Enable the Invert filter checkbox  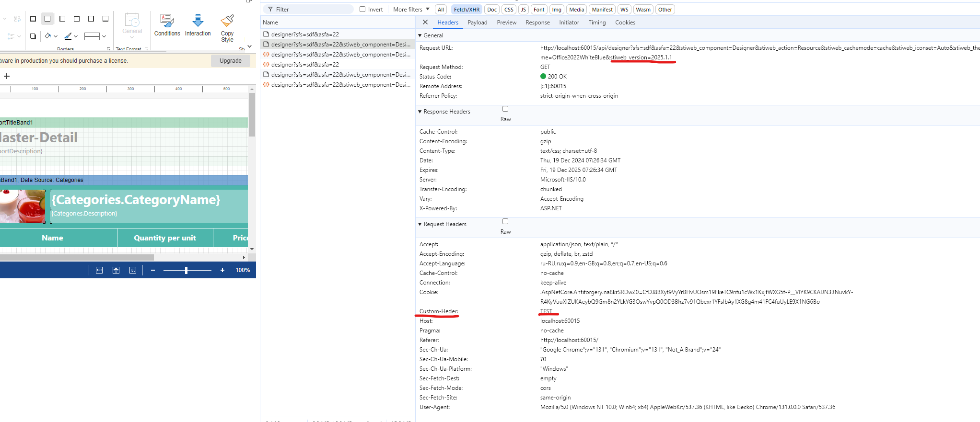pyautogui.click(x=362, y=9)
